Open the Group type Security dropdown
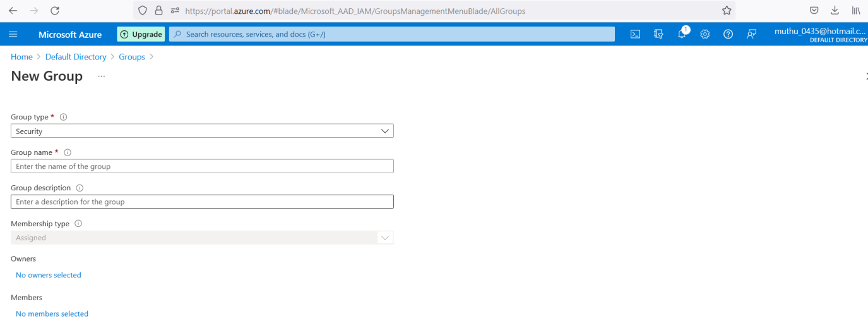Screen dimensions: 868x335 click(x=202, y=131)
